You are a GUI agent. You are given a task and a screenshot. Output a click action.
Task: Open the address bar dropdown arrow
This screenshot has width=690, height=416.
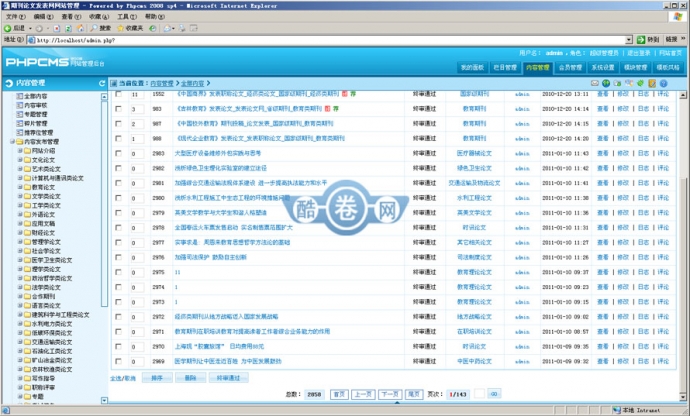[x=629, y=40]
